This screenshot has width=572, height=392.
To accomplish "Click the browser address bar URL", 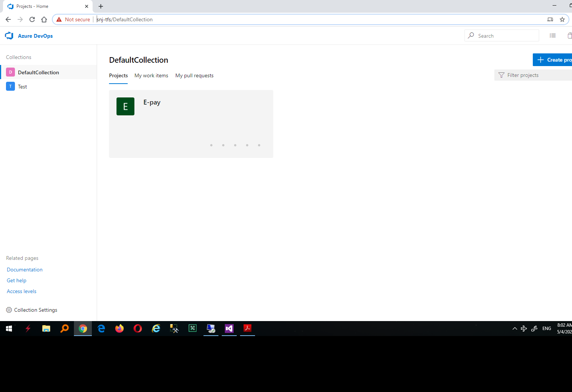I will [x=125, y=19].
